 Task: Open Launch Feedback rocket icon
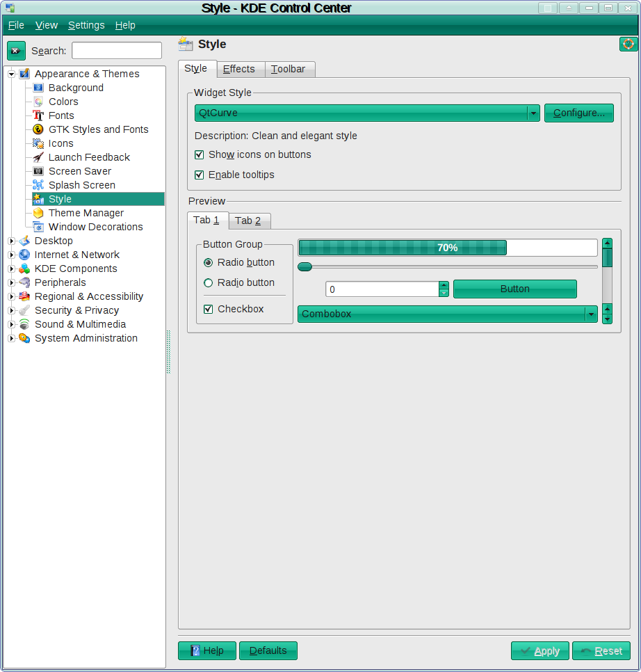coord(38,157)
